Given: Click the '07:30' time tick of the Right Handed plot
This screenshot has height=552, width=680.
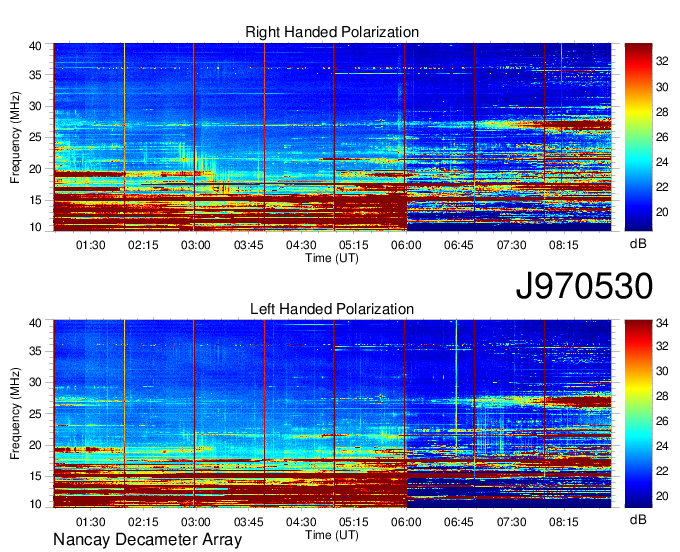Looking at the screenshot, I should click(511, 245).
